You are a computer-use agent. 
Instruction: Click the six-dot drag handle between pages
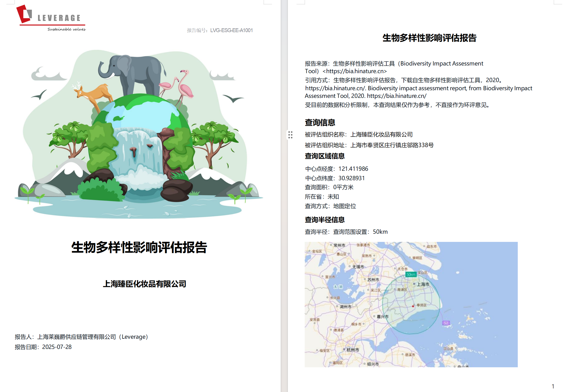click(x=290, y=134)
